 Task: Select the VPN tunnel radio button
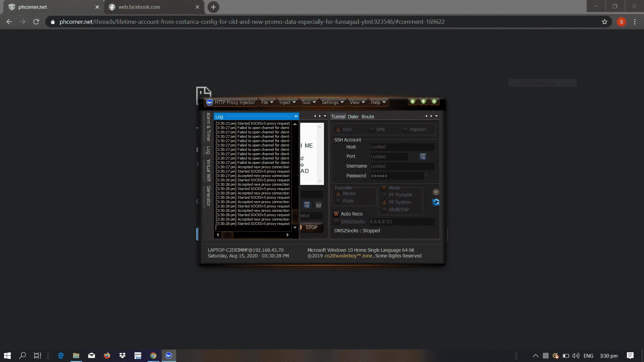click(x=372, y=129)
